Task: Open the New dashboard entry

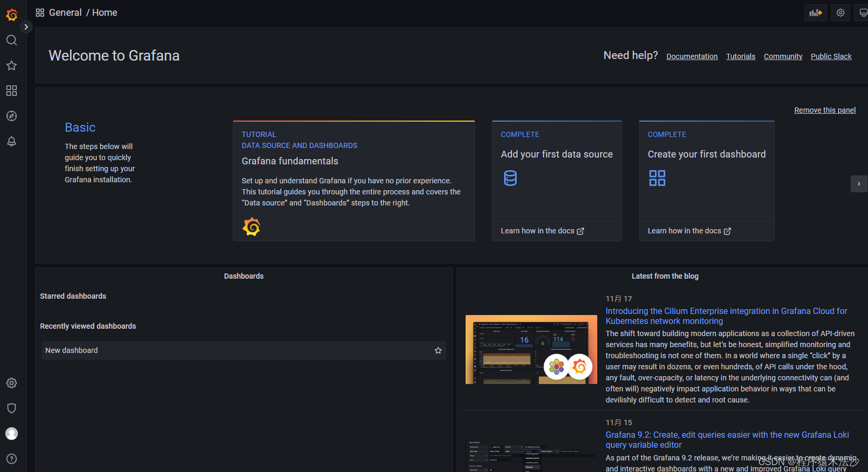Action: point(244,350)
